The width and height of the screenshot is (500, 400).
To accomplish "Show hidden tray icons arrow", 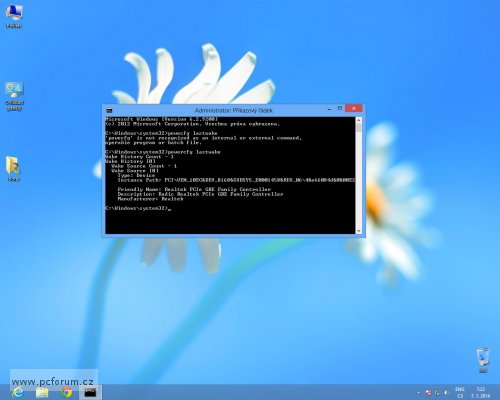I will tap(419, 393).
